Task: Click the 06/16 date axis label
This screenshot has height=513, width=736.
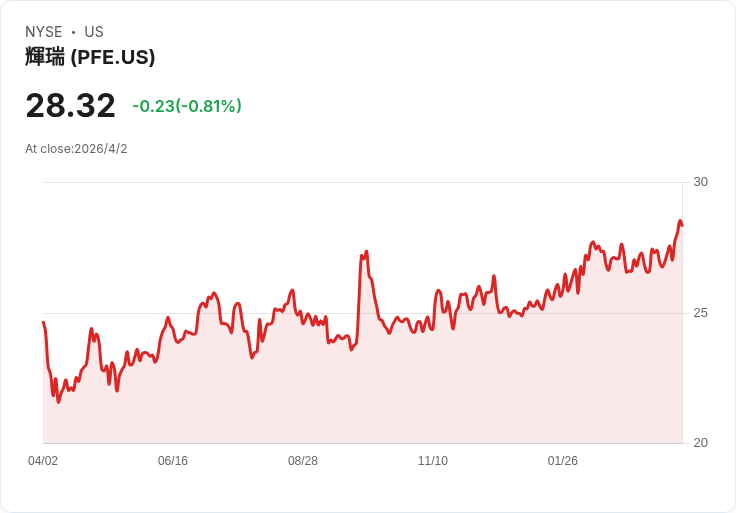Action: pos(173,461)
